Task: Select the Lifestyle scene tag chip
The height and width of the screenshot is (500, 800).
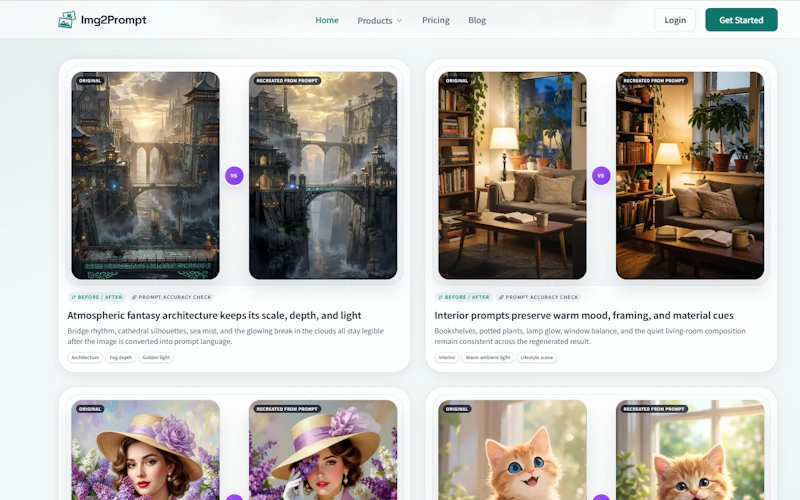Action: point(537,358)
